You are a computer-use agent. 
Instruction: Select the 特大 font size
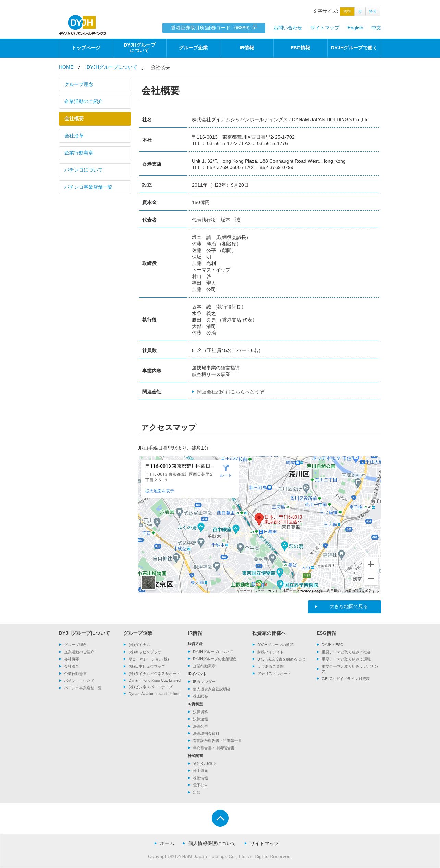coord(373,11)
